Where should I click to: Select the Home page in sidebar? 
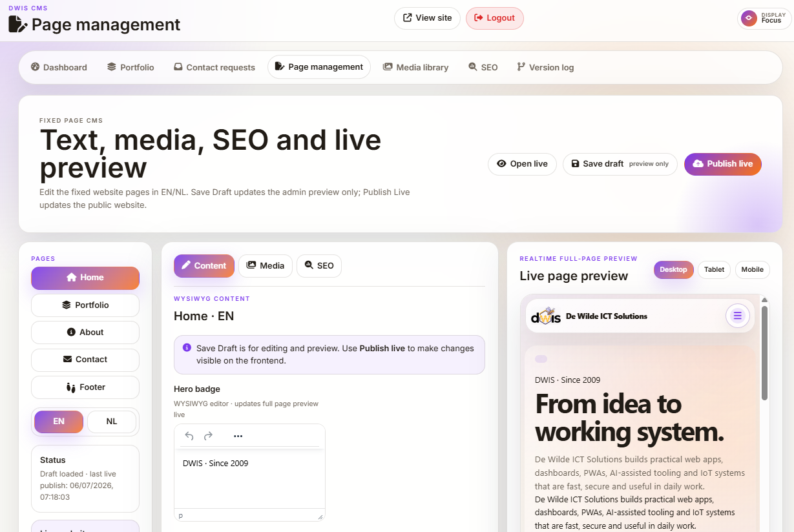(85, 278)
